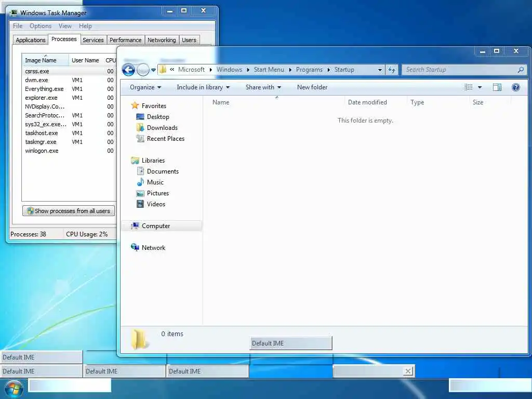Switch to Services tab in Task Manager
The width and height of the screenshot is (532, 399).
[x=93, y=40]
